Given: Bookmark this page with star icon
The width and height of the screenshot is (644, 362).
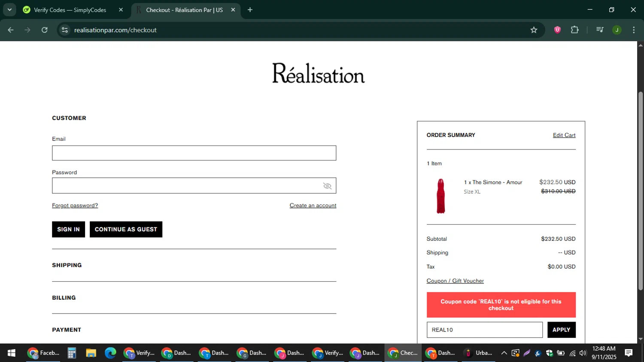Looking at the screenshot, I should pyautogui.click(x=534, y=30).
